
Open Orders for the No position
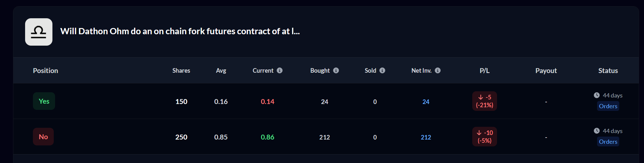(x=608, y=142)
